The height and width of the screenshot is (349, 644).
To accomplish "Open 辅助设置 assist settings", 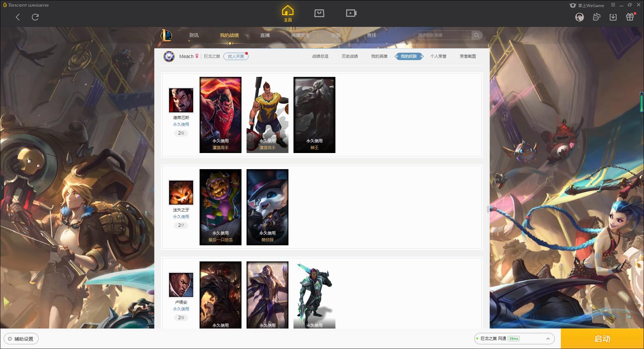I will [x=21, y=339].
